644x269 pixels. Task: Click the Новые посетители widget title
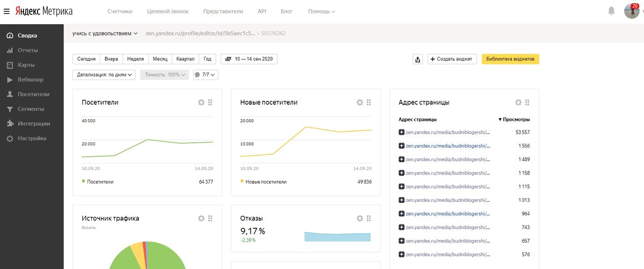(x=269, y=102)
